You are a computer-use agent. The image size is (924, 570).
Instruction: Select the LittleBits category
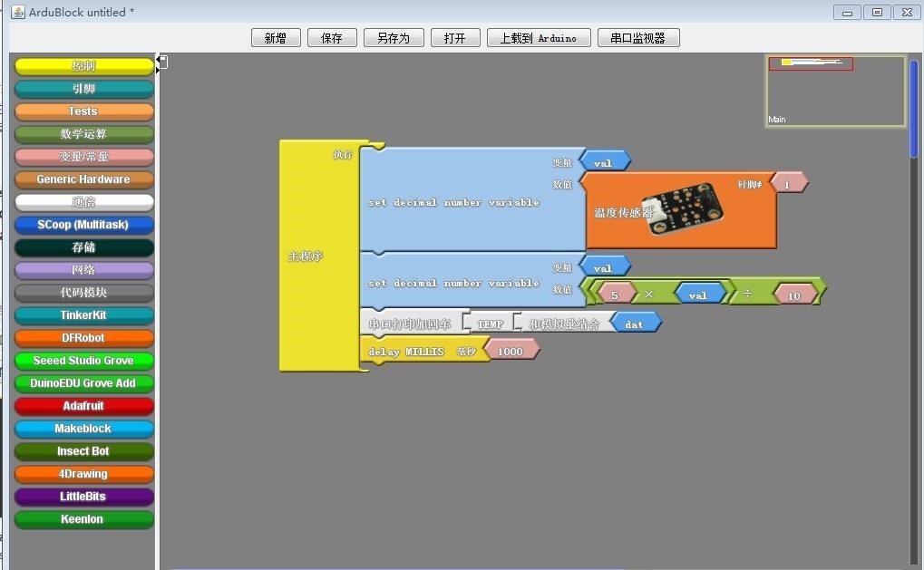[x=83, y=497]
